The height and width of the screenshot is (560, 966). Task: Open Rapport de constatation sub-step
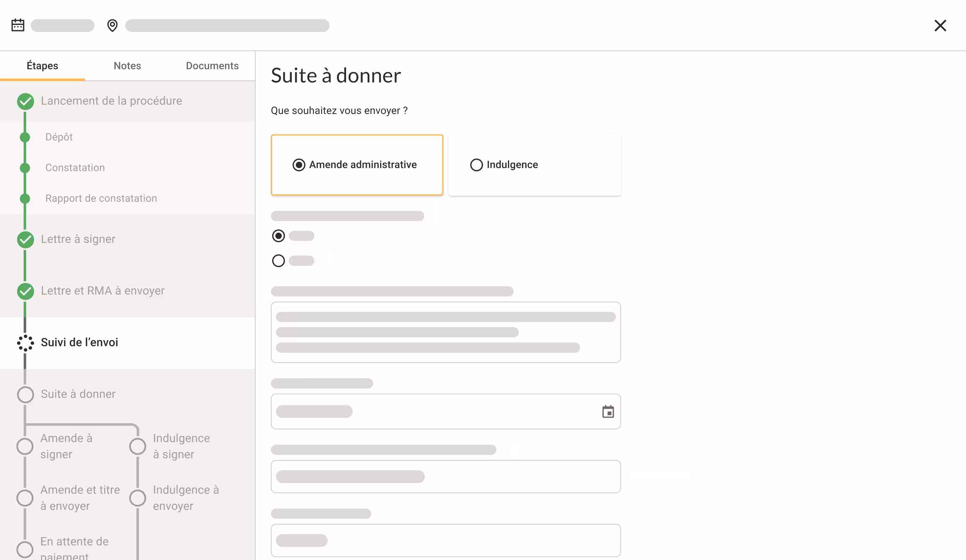tap(101, 198)
